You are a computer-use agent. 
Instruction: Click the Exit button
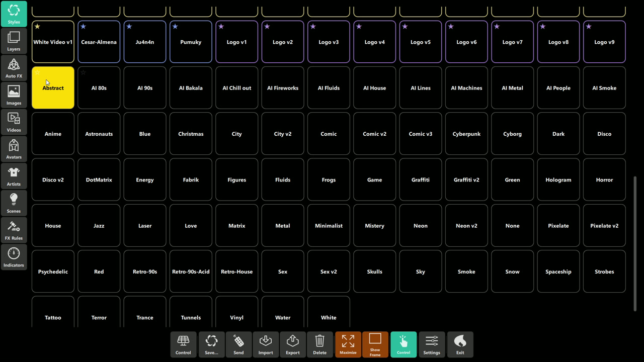460,344
